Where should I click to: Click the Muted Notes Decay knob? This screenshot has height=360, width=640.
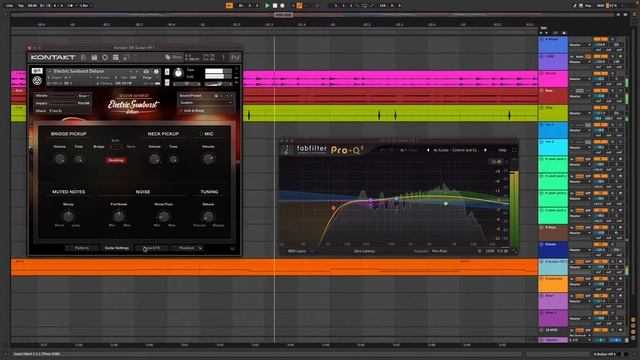(68, 216)
